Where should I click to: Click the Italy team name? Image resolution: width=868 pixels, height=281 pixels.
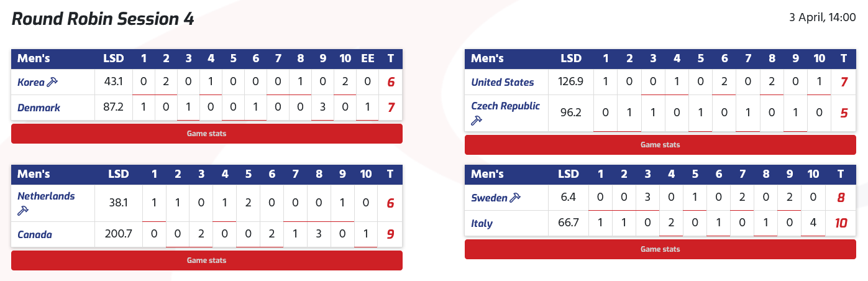click(x=482, y=223)
